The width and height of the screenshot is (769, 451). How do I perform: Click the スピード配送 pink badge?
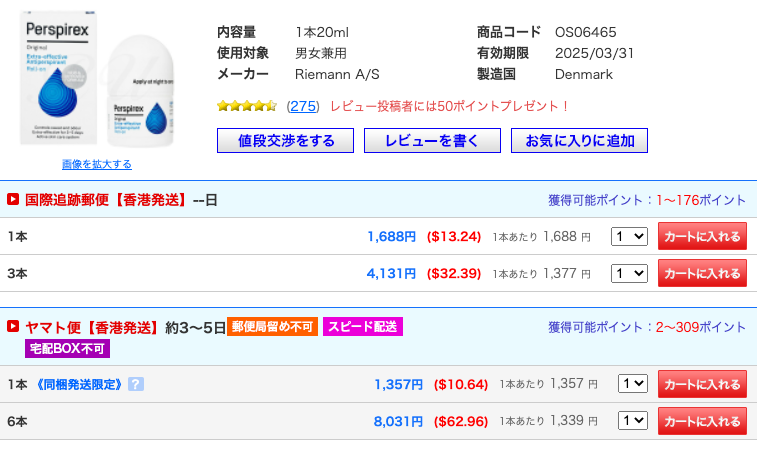(362, 326)
